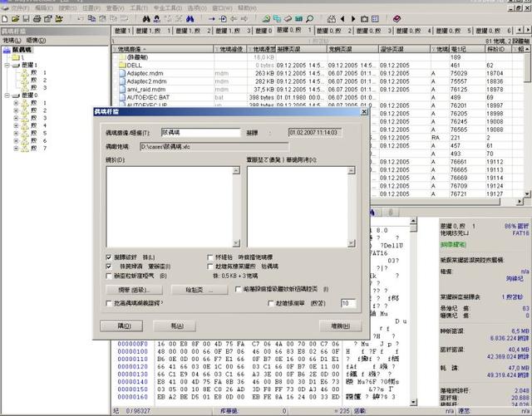This screenshot has width=532, height=416.
Task: Click the Properties toolbar icon beside Print
Action: point(48,19)
